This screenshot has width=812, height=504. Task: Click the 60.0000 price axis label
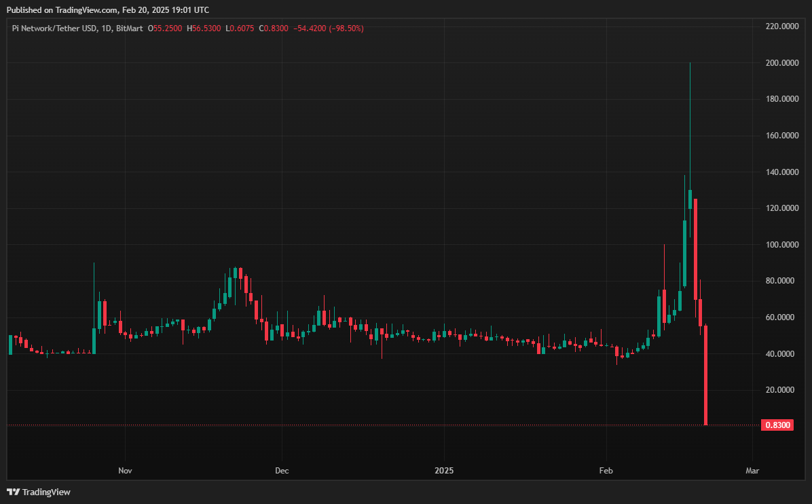coord(780,317)
